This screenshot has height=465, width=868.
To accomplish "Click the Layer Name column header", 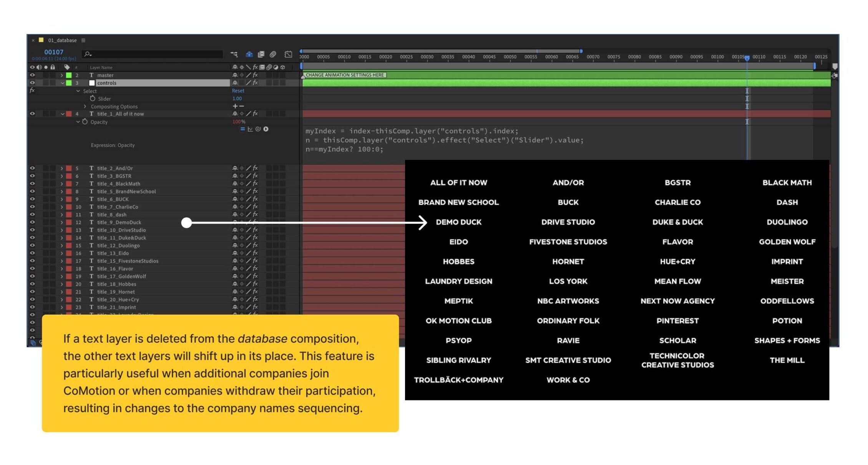I will pos(101,67).
